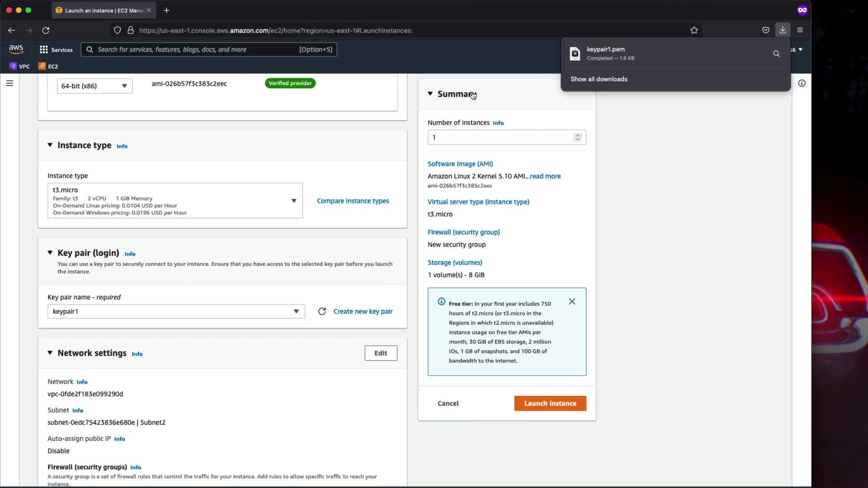The height and width of the screenshot is (488, 868).
Task: Open the info panel icon at right
Action: point(802,83)
